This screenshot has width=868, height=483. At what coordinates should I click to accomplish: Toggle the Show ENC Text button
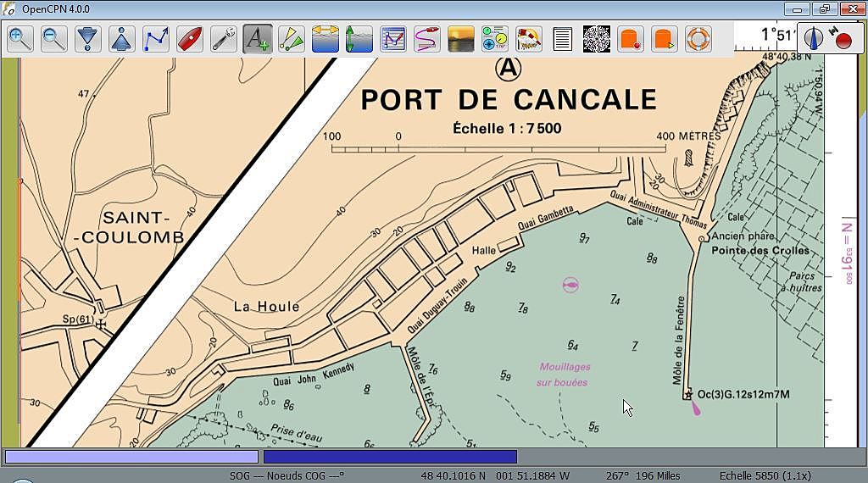point(258,39)
